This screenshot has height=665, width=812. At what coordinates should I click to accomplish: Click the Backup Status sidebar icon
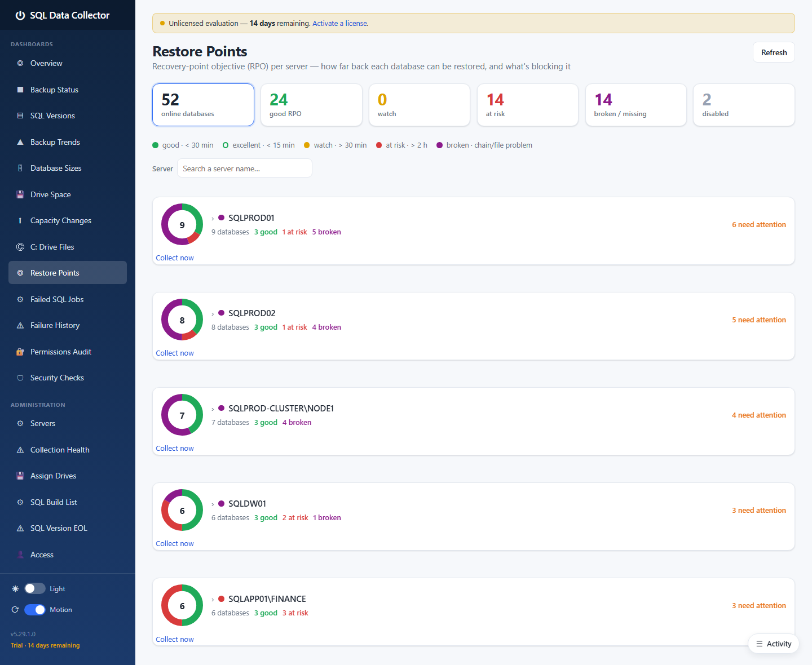point(20,90)
